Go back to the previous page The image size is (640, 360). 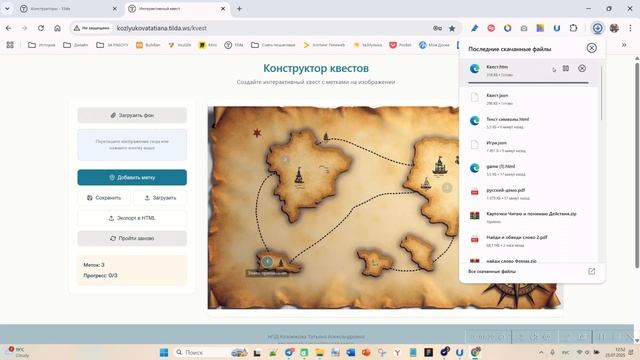(9, 28)
